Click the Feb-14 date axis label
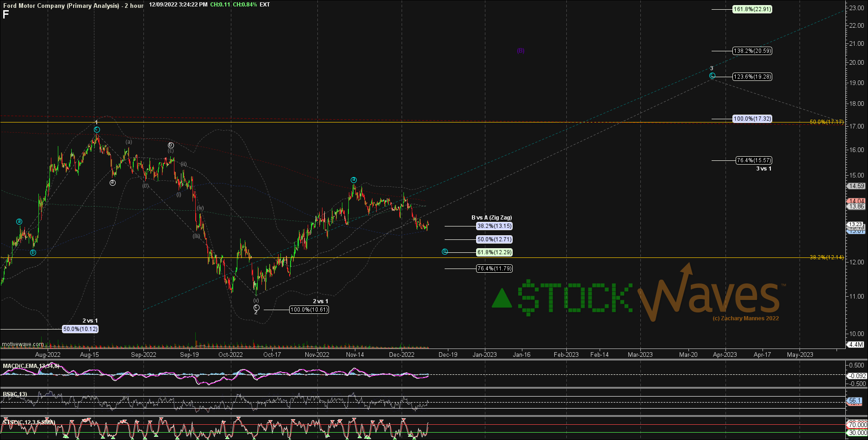 (599, 354)
